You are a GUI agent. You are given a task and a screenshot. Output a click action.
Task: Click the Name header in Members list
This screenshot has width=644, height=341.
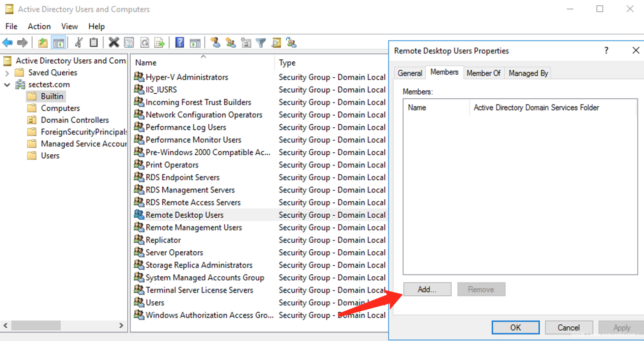click(x=436, y=107)
